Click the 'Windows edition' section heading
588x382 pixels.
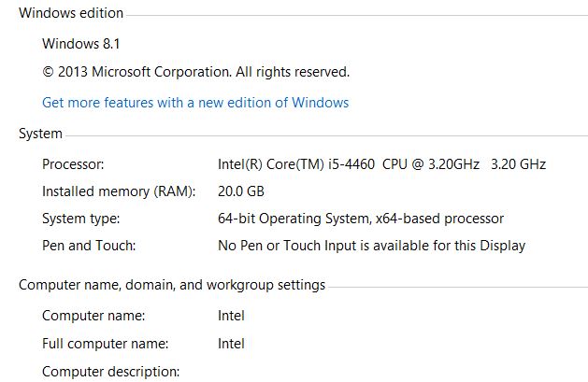(x=71, y=13)
